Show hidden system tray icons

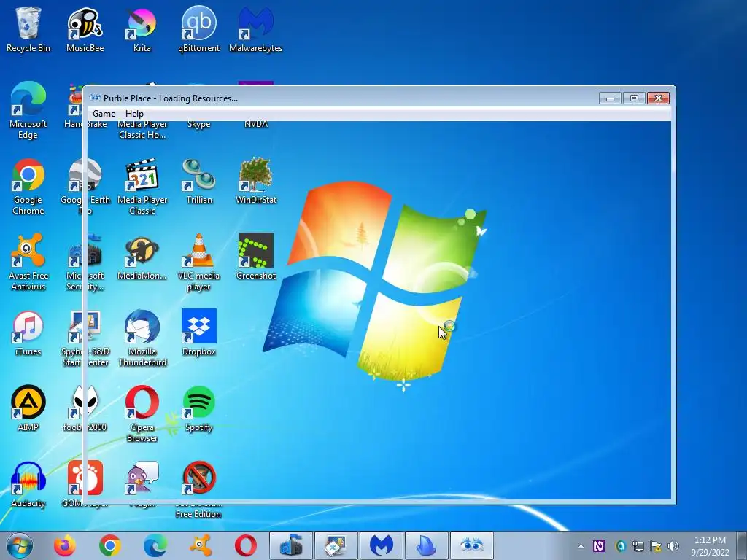[581, 546]
